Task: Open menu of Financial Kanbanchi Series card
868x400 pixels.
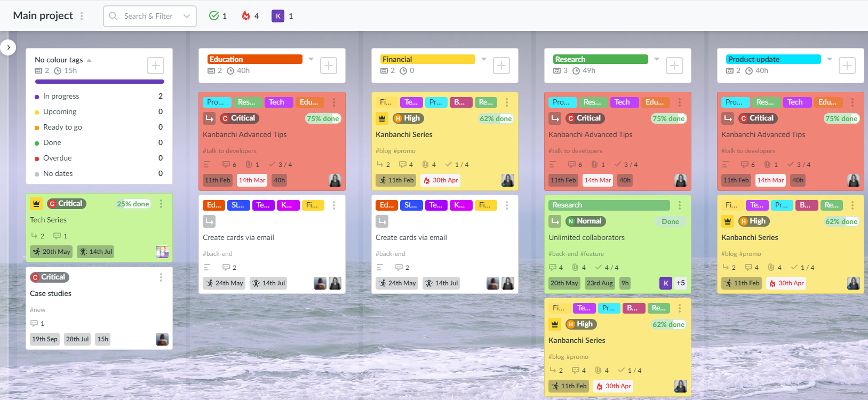Action: coord(507,102)
